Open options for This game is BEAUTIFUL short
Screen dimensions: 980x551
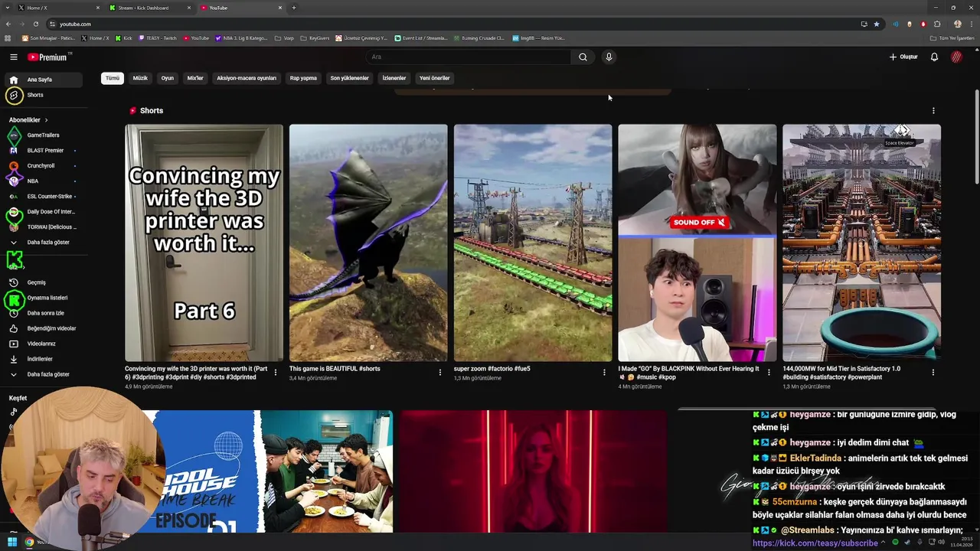pos(439,373)
